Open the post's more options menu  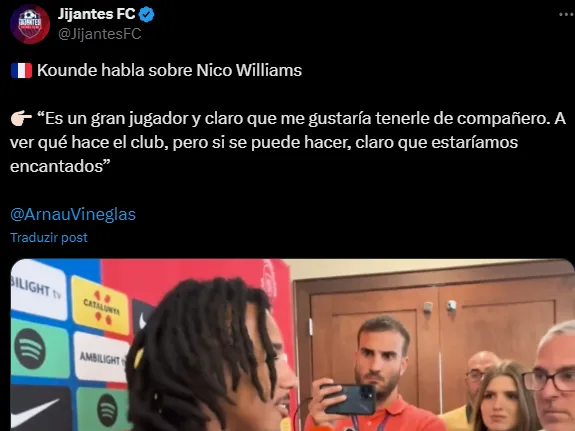pos(567,15)
